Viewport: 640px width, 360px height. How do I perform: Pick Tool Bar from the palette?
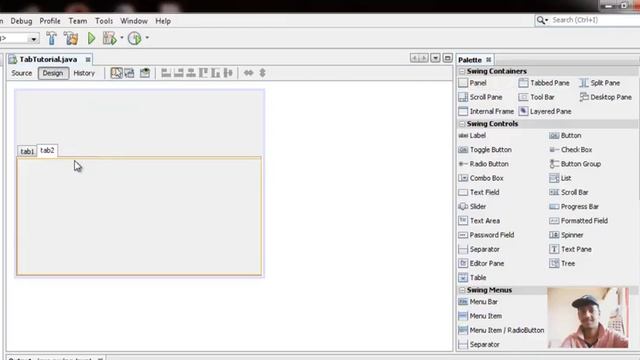pyautogui.click(x=536, y=97)
